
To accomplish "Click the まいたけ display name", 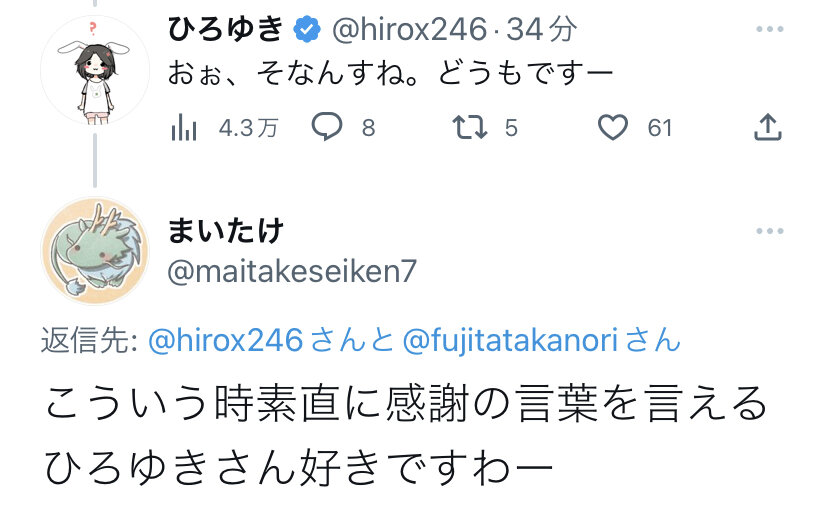I will click(226, 231).
